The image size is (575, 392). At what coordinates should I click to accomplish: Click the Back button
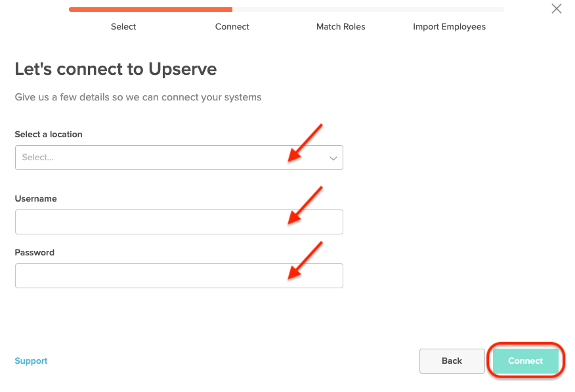pos(452,360)
